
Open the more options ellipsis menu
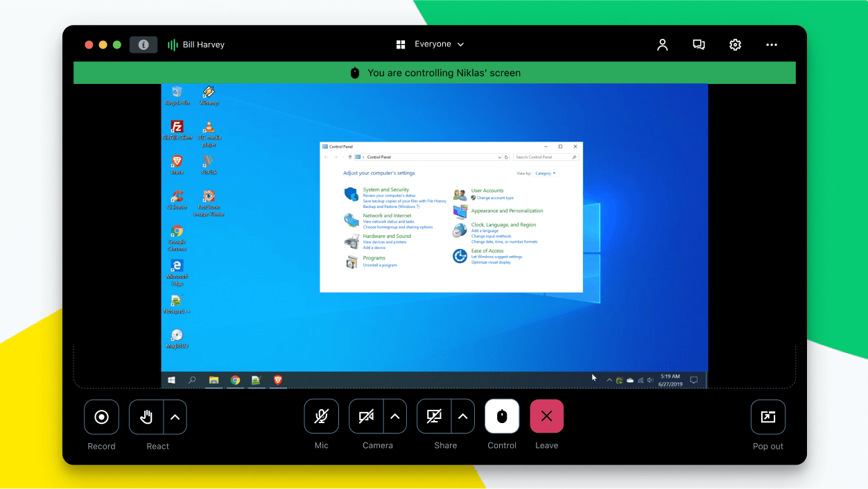click(x=772, y=44)
